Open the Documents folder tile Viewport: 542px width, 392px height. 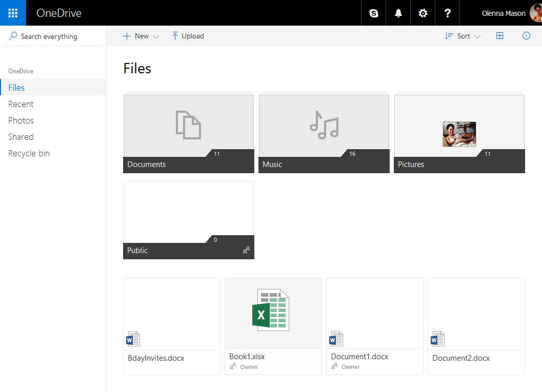189,133
